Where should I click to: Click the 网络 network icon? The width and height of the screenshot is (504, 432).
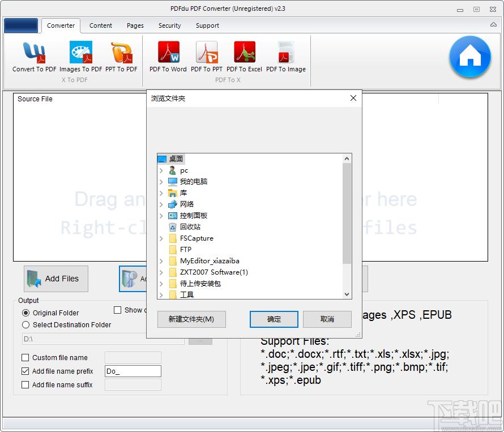point(173,204)
